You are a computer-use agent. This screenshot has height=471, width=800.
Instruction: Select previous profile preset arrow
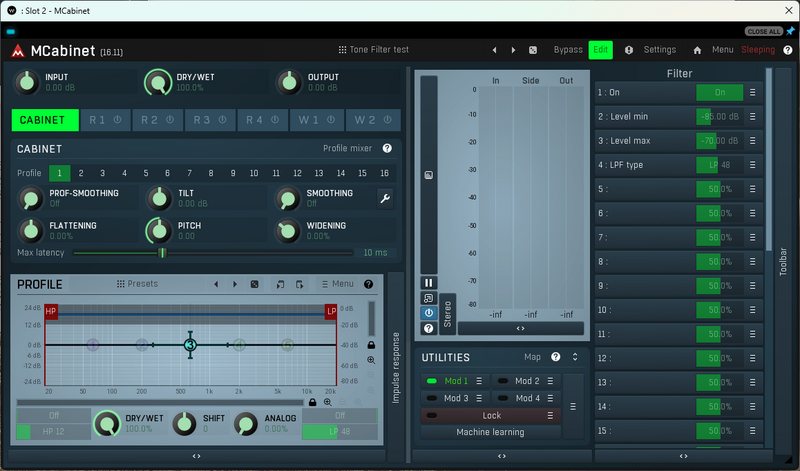click(x=216, y=284)
